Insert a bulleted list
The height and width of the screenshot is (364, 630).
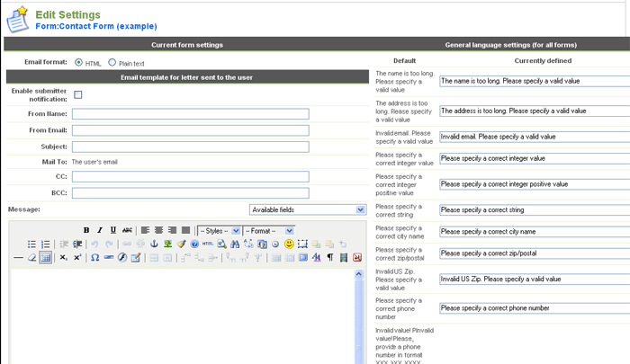[31, 244]
